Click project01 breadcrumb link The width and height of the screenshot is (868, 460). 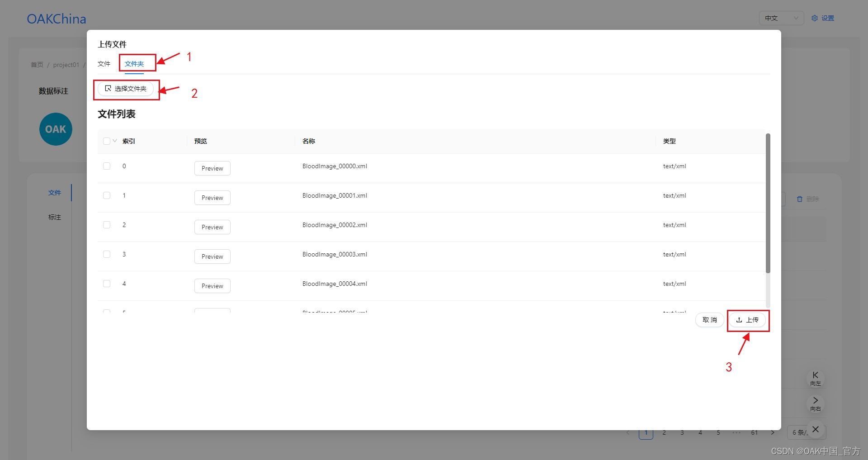[x=66, y=65]
